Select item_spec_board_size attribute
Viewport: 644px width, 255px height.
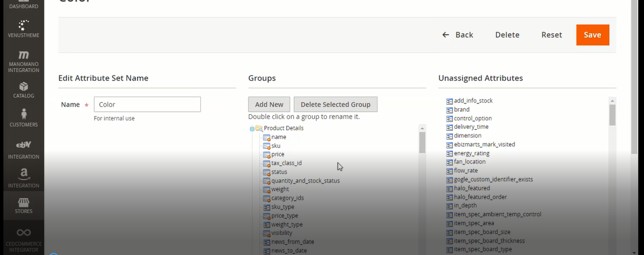[482, 232]
